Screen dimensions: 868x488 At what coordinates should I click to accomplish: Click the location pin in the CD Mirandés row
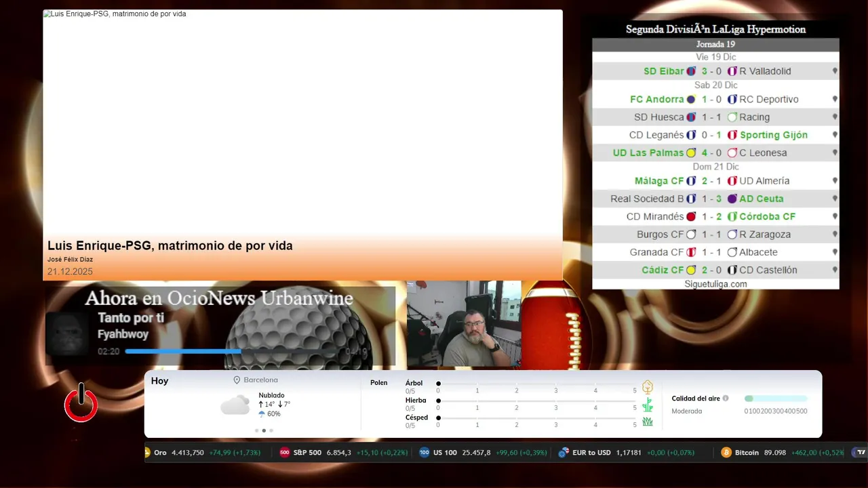(x=835, y=217)
